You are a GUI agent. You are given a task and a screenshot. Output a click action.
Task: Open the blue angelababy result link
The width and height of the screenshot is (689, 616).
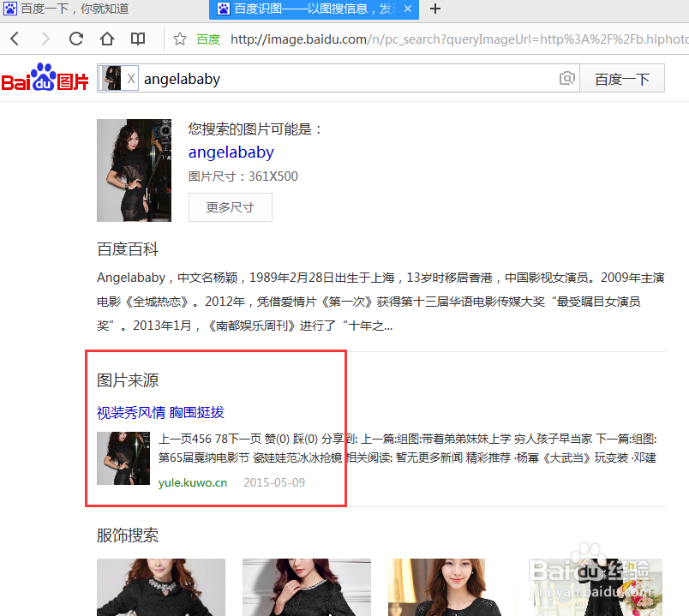coord(231,152)
